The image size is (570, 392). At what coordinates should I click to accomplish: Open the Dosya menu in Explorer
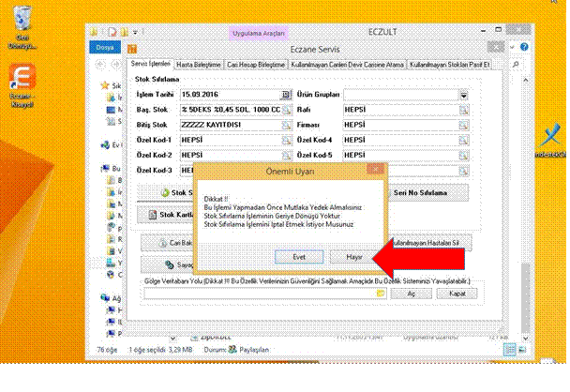pyautogui.click(x=105, y=47)
